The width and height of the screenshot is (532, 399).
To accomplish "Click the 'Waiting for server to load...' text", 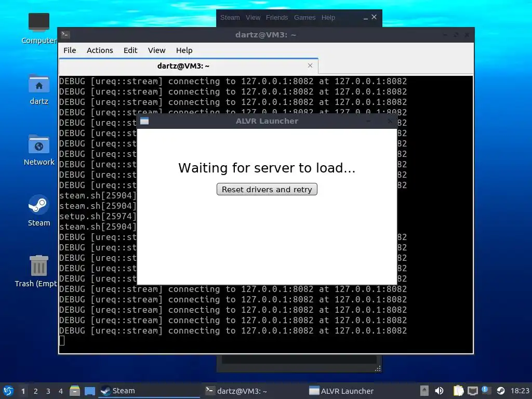I will (267, 168).
